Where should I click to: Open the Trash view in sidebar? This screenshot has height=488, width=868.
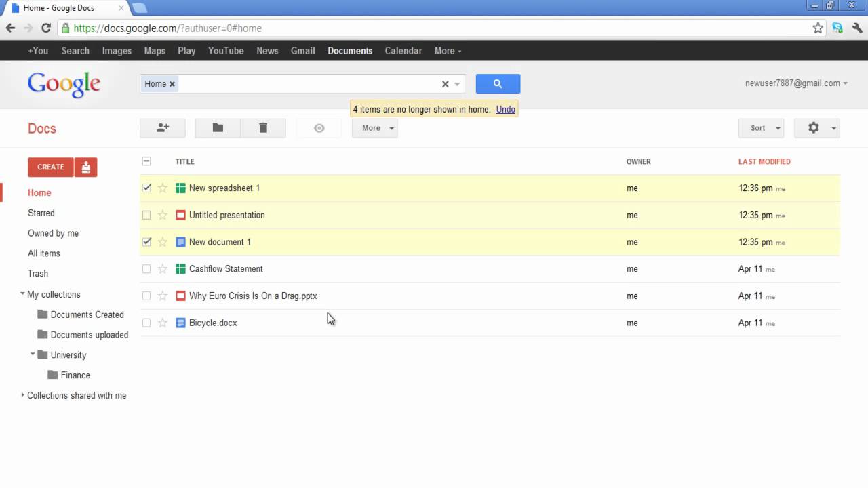tap(38, 273)
